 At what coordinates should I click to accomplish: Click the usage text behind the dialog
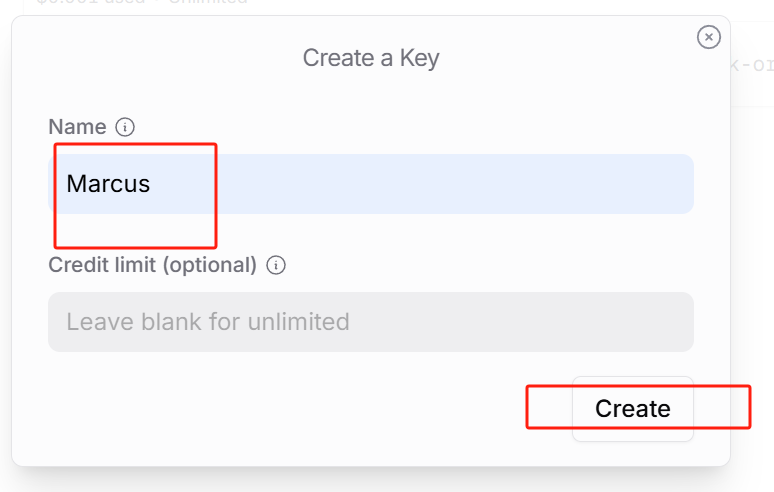140,4
